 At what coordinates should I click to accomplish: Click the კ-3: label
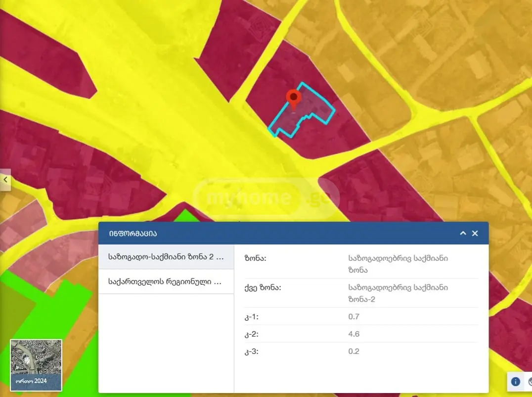251,351
